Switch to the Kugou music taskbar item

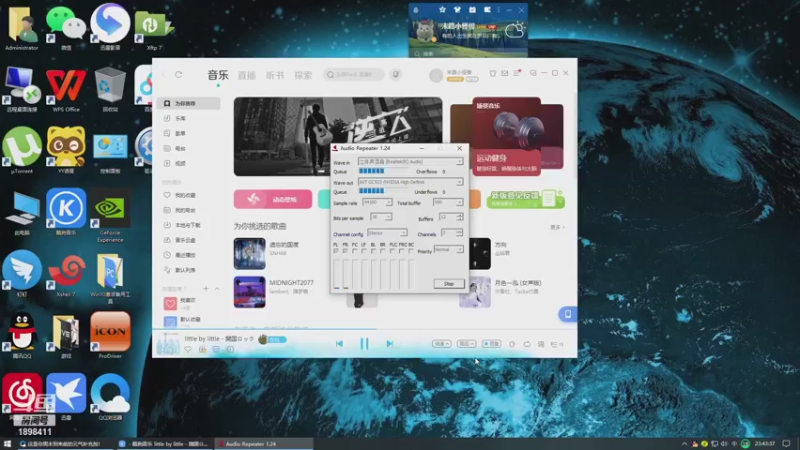click(165, 444)
